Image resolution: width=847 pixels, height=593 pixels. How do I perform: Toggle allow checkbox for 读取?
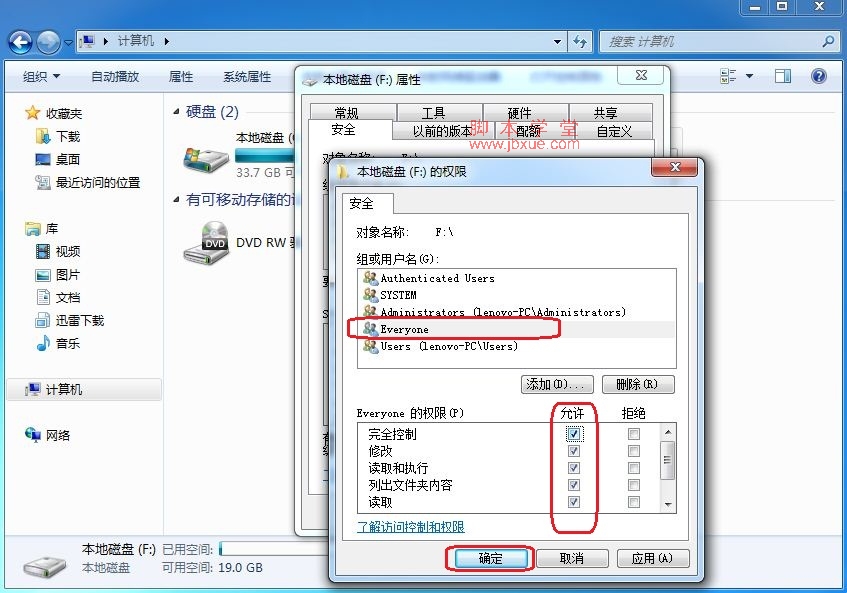click(574, 502)
